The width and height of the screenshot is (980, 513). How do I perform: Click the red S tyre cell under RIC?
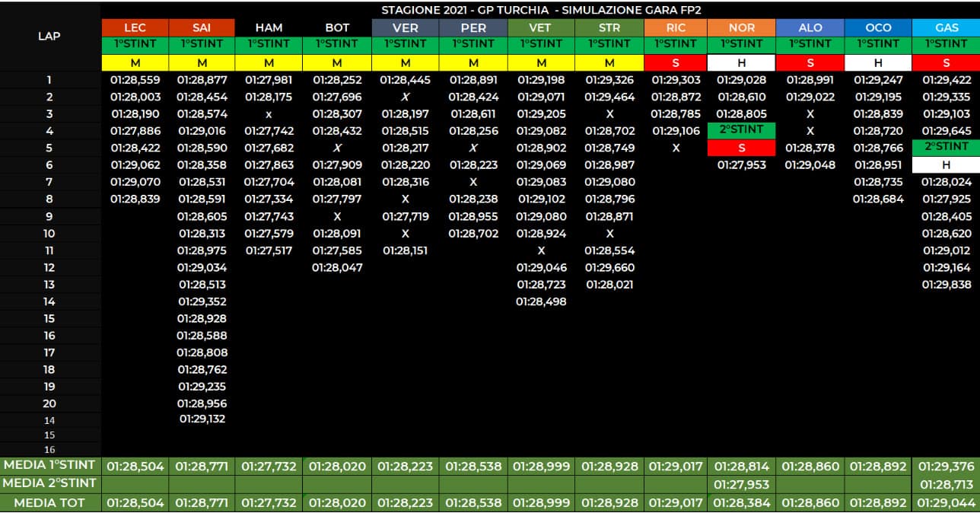pos(676,63)
